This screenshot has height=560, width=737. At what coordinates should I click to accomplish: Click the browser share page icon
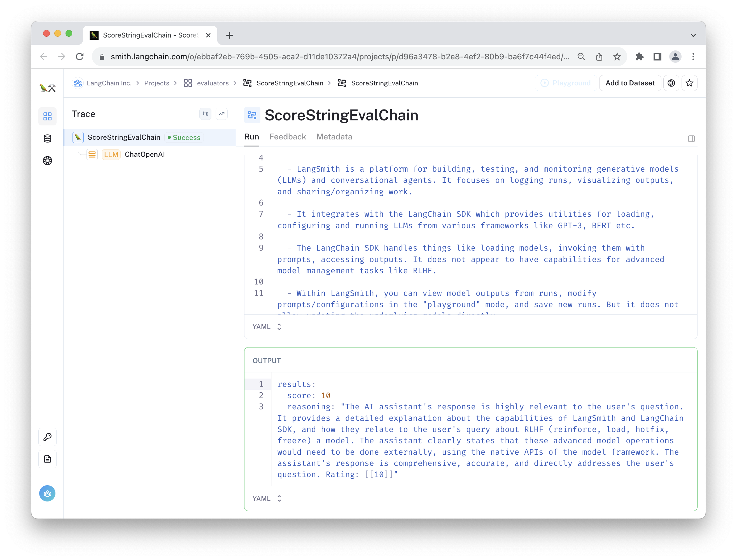tap(599, 57)
